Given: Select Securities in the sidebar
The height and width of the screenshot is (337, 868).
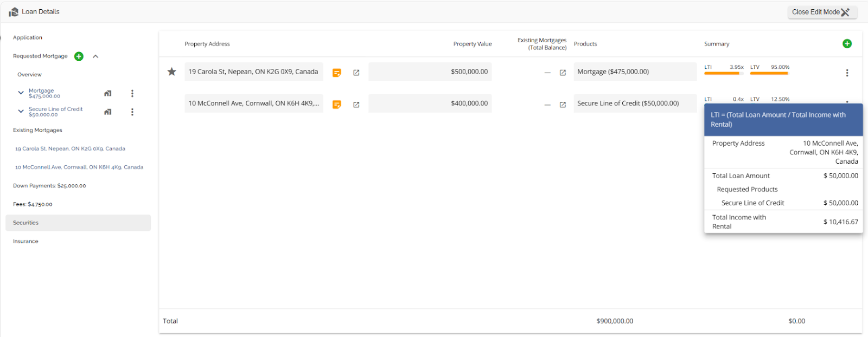Looking at the screenshot, I should 78,223.
